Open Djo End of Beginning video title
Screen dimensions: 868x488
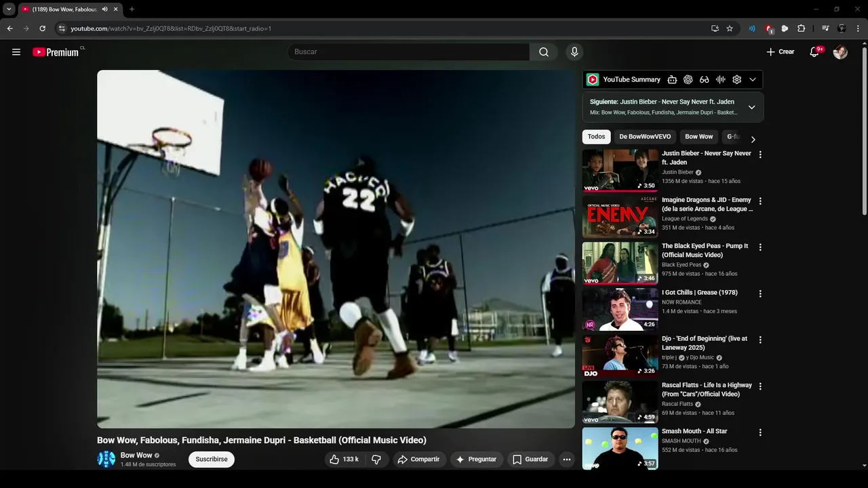pos(705,343)
